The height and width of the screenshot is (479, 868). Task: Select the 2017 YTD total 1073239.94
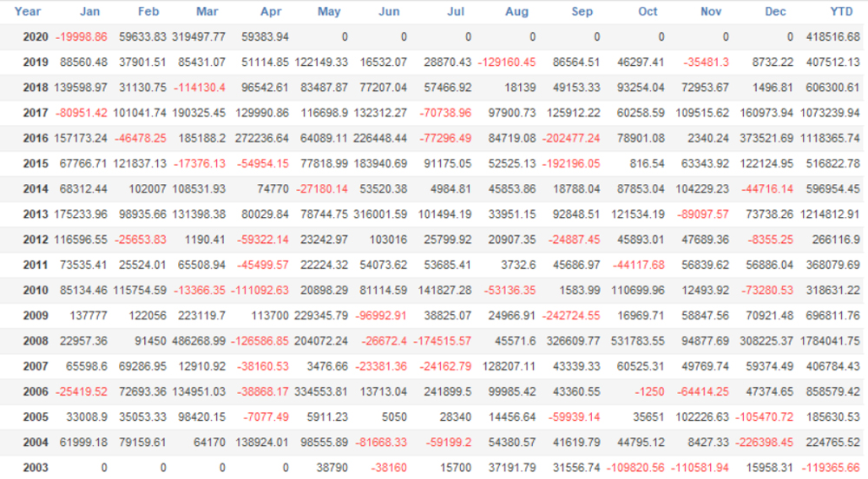pyautogui.click(x=830, y=114)
